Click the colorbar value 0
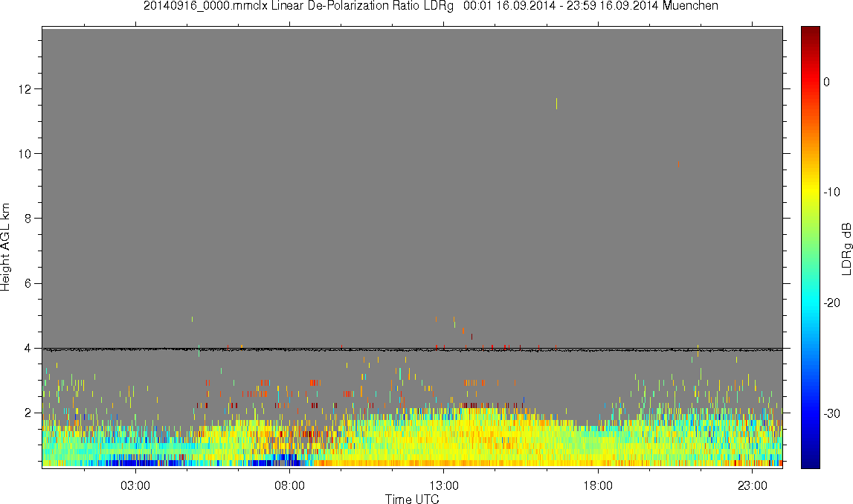The width and height of the screenshot is (853, 504). (x=827, y=82)
